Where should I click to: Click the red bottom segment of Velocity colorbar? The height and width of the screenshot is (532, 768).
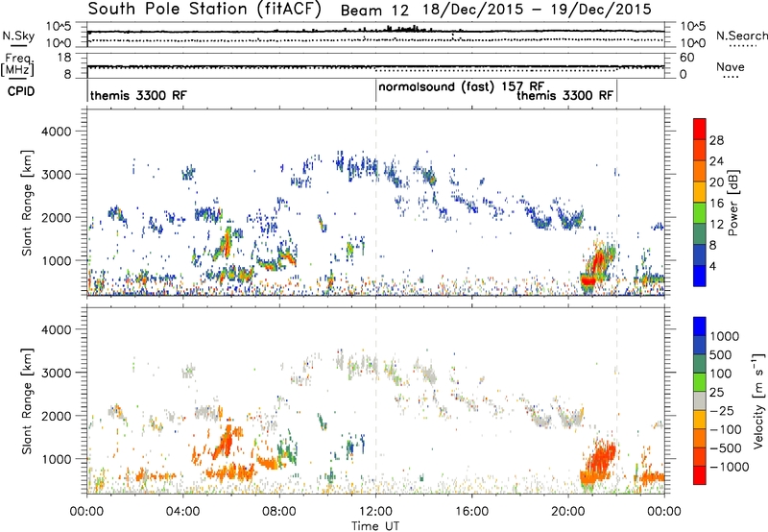700,475
